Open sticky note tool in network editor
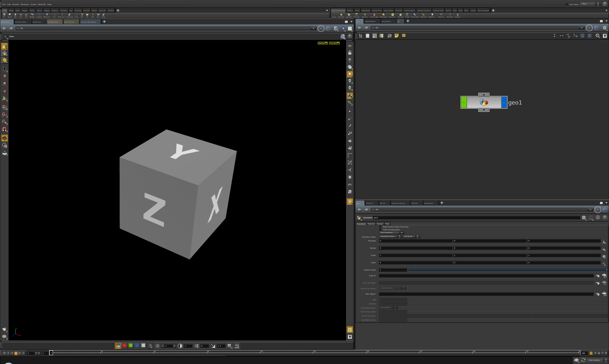This screenshot has width=609, height=364. (396, 36)
